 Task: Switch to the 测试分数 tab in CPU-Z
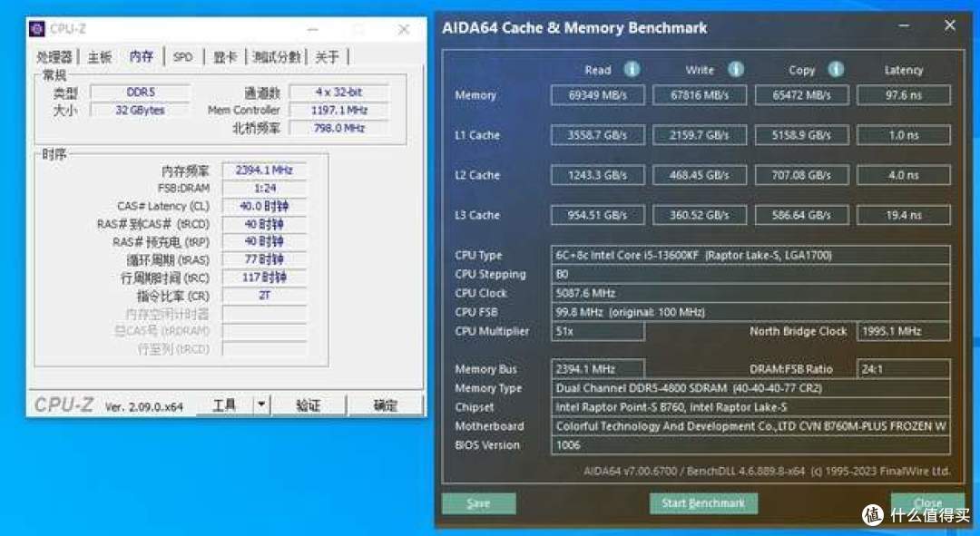click(276, 57)
